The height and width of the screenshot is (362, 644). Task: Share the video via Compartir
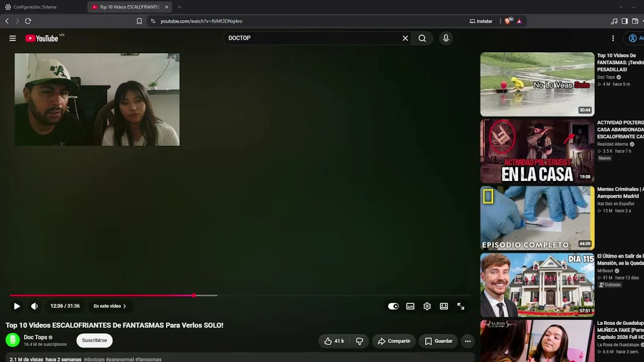coord(394,341)
